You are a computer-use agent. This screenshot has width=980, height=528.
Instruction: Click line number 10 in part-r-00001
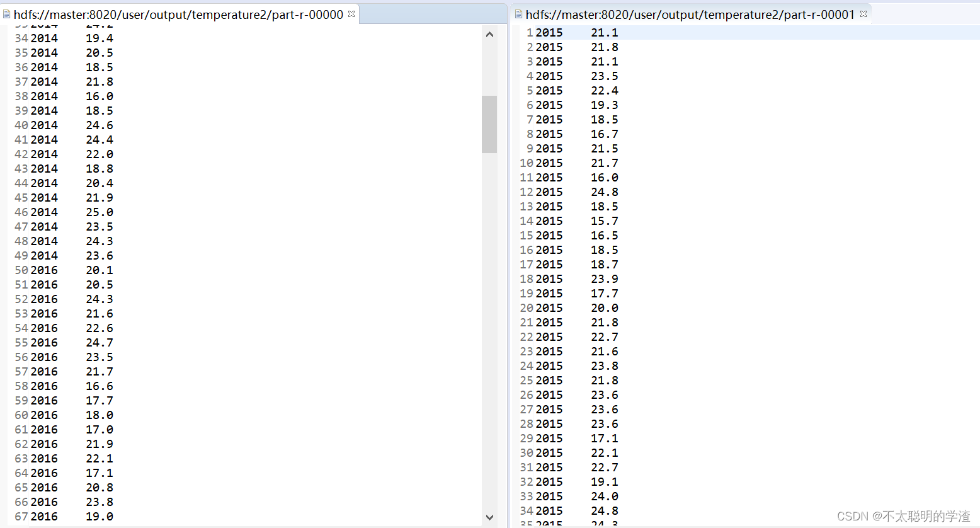(527, 163)
